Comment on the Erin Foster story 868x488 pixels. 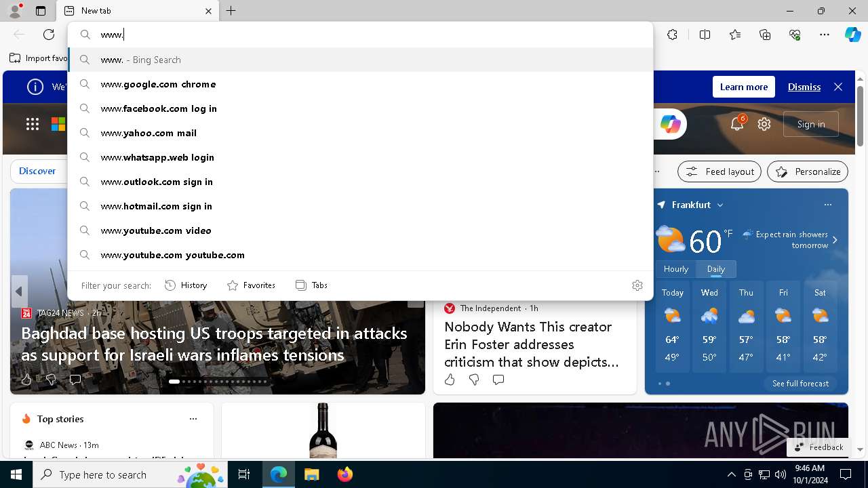tap(498, 380)
